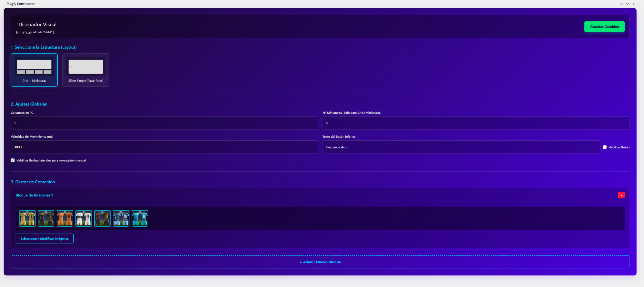Collapse the Plugfy Constructor panel toggle
This screenshot has height=287, width=644.
click(634, 4)
